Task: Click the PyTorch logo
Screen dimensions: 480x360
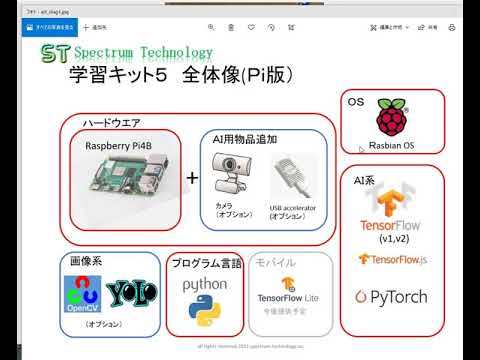Action: pos(391,297)
